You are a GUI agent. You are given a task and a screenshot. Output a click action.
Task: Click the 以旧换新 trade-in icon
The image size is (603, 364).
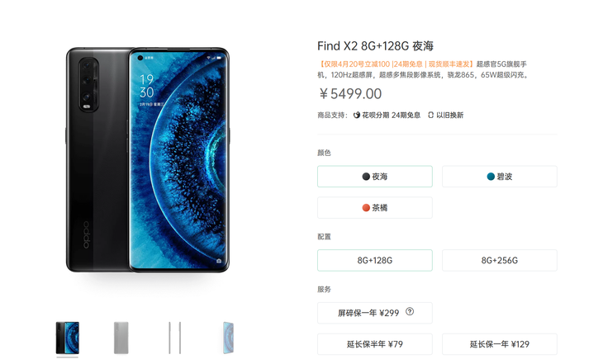click(430, 115)
